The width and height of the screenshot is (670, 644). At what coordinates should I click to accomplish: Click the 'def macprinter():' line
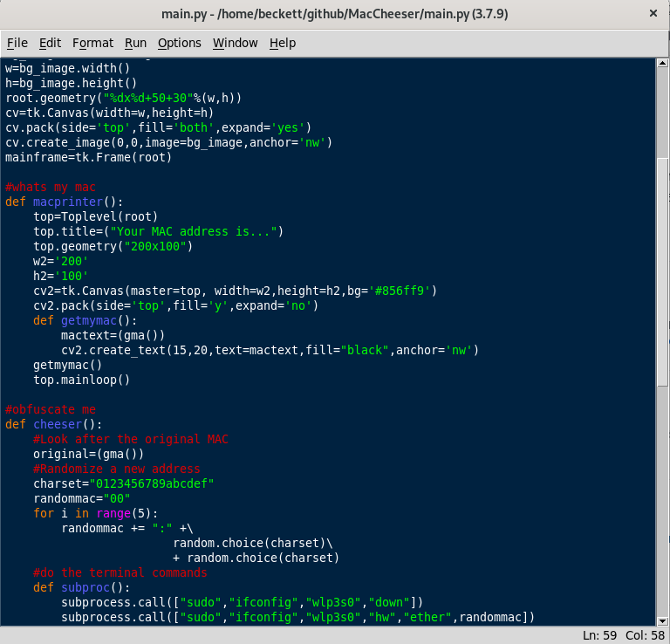64,202
